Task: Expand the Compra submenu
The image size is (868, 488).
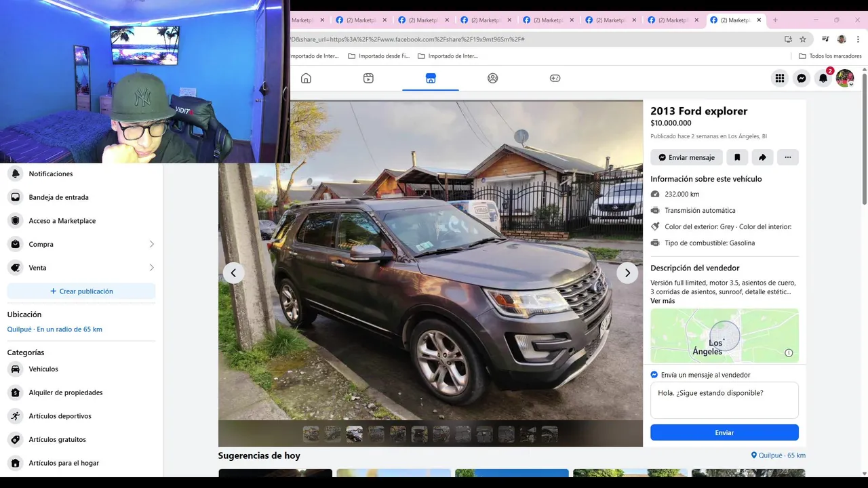Action: click(81, 244)
